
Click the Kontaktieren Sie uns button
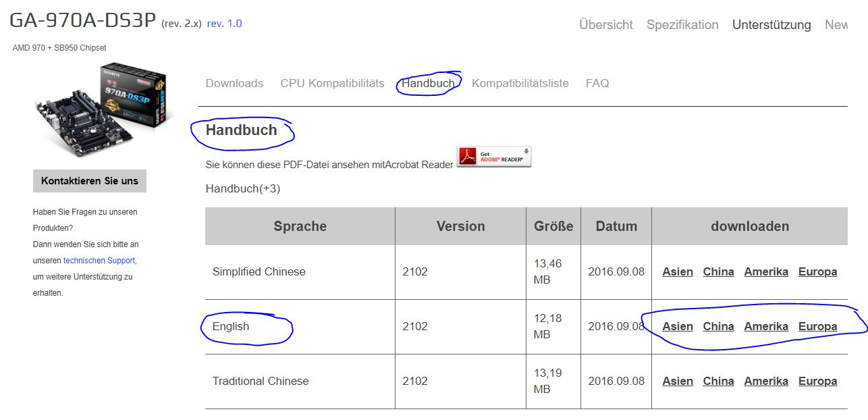pyautogui.click(x=90, y=181)
